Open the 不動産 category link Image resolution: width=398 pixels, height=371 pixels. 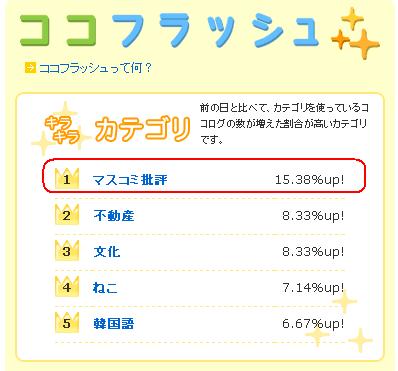114,216
